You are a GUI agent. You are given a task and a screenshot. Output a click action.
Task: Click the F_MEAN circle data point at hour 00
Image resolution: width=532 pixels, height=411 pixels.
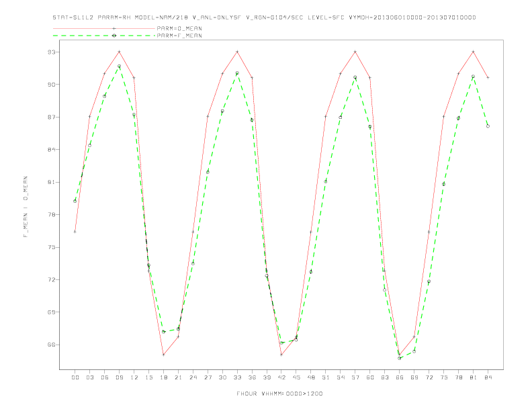point(75,201)
